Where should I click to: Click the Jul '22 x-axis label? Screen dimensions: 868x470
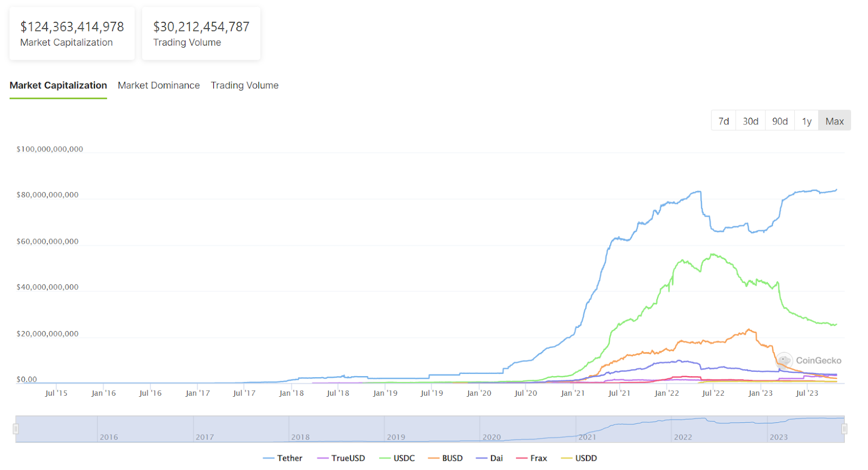713,393
